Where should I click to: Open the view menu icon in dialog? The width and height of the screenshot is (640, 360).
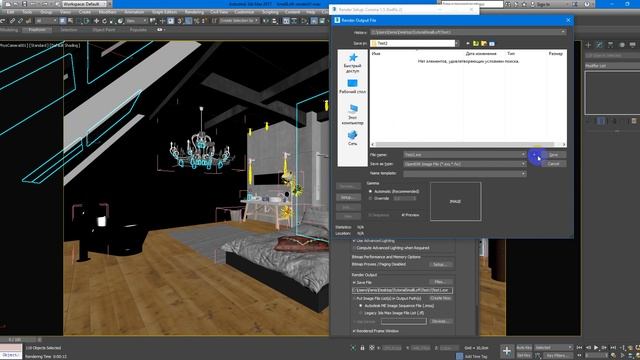click(x=492, y=43)
